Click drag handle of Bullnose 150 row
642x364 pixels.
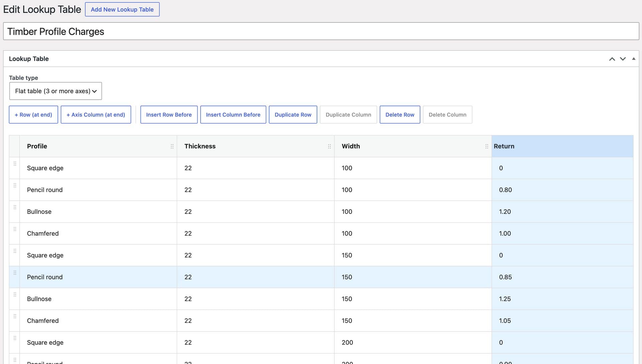tap(15, 294)
